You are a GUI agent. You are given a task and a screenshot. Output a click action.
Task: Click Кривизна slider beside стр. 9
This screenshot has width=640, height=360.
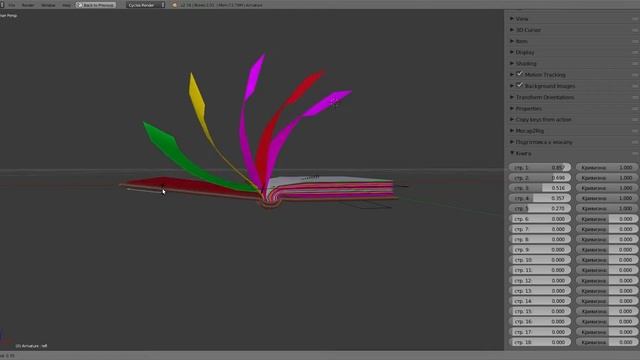tap(607, 250)
